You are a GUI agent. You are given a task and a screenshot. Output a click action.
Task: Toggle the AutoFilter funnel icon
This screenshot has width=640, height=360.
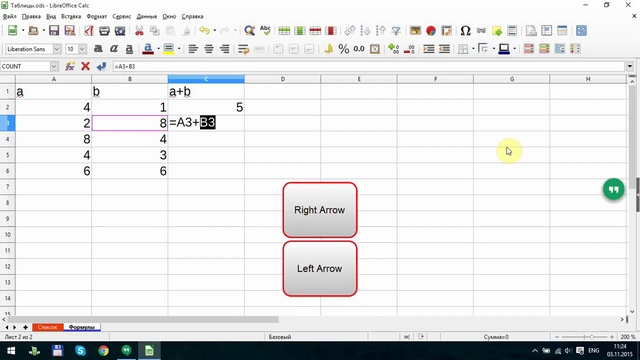396,31
